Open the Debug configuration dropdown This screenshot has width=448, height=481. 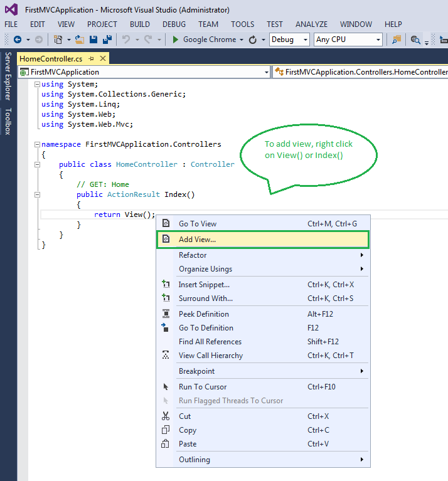(x=289, y=40)
